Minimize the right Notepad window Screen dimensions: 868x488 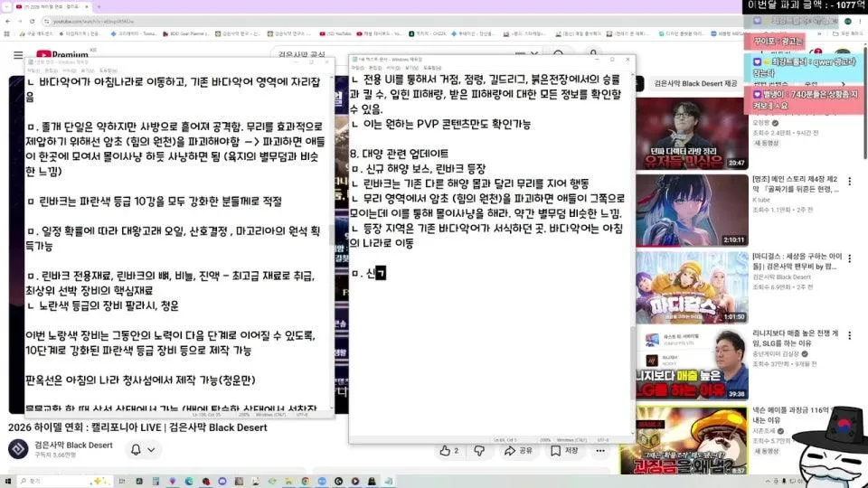(x=596, y=60)
